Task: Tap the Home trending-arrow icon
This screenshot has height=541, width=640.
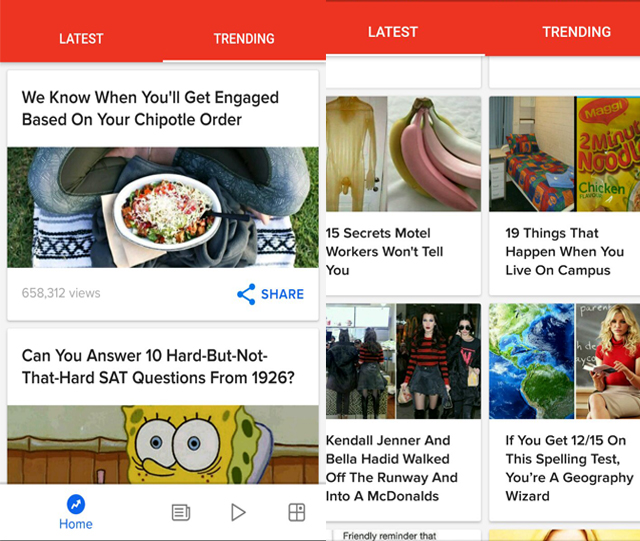Action: point(76,505)
